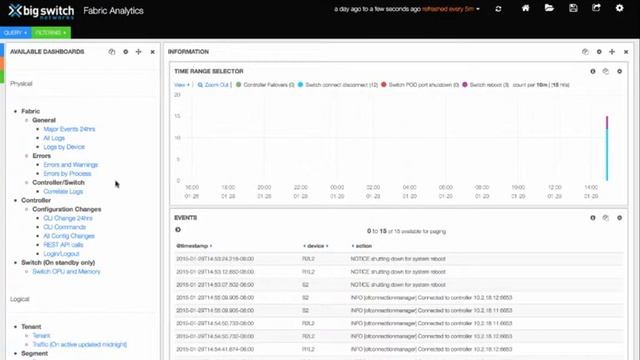Viewport: 640px width, 360px height.
Task: Toggle Switch POD port shutdown legend series
Action: [x=420, y=85]
